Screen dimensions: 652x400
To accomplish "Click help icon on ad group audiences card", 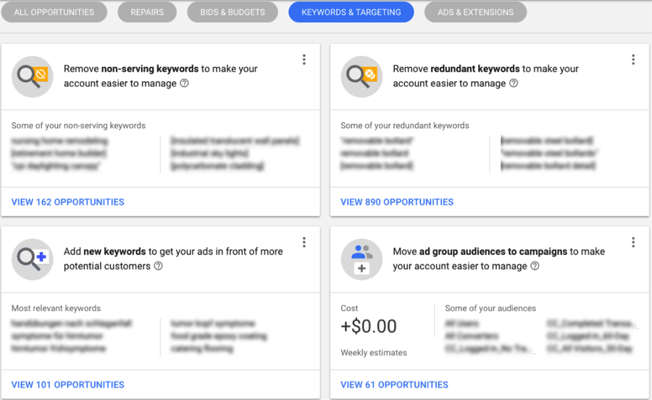I will pyautogui.click(x=535, y=267).
